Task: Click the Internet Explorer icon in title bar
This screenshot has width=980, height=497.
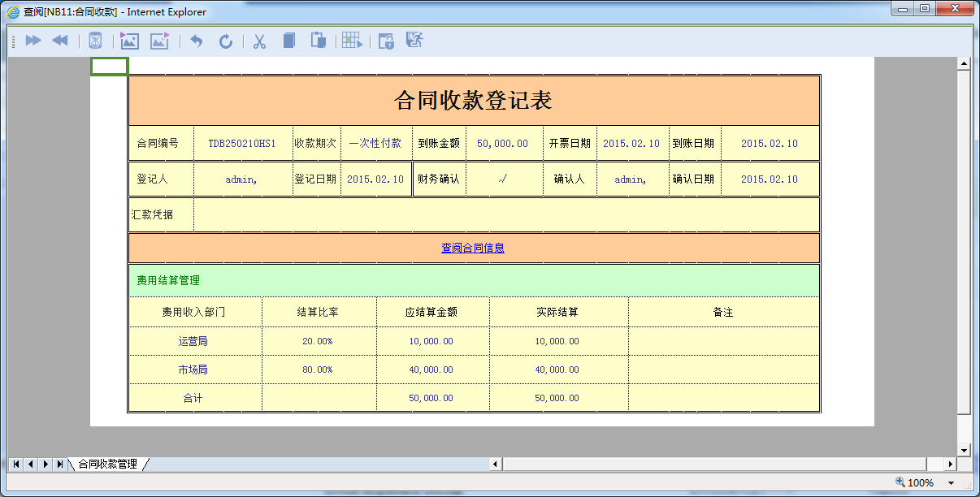Action: (13, 12)
